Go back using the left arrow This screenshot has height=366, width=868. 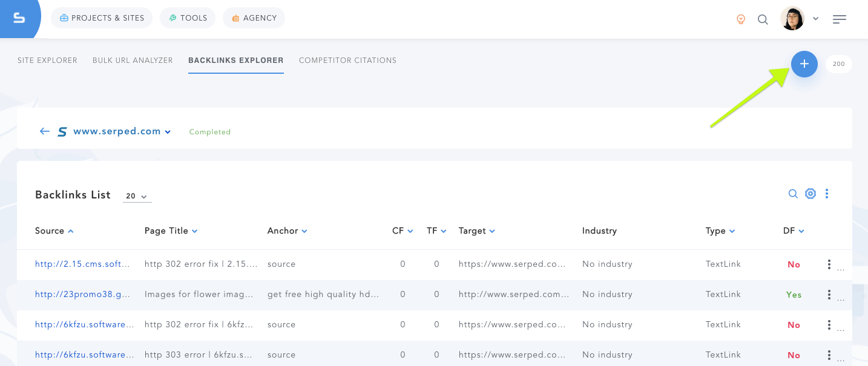point(44,131)
